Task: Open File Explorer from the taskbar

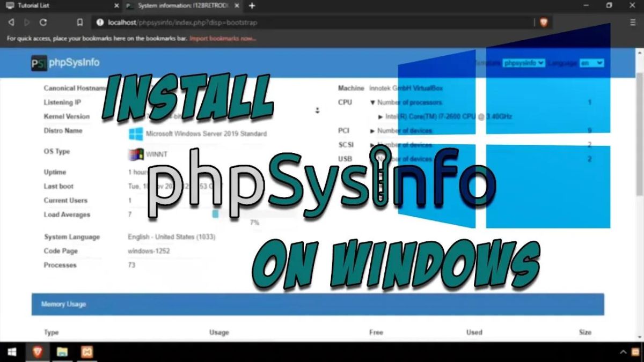Action: pos(62,352)
